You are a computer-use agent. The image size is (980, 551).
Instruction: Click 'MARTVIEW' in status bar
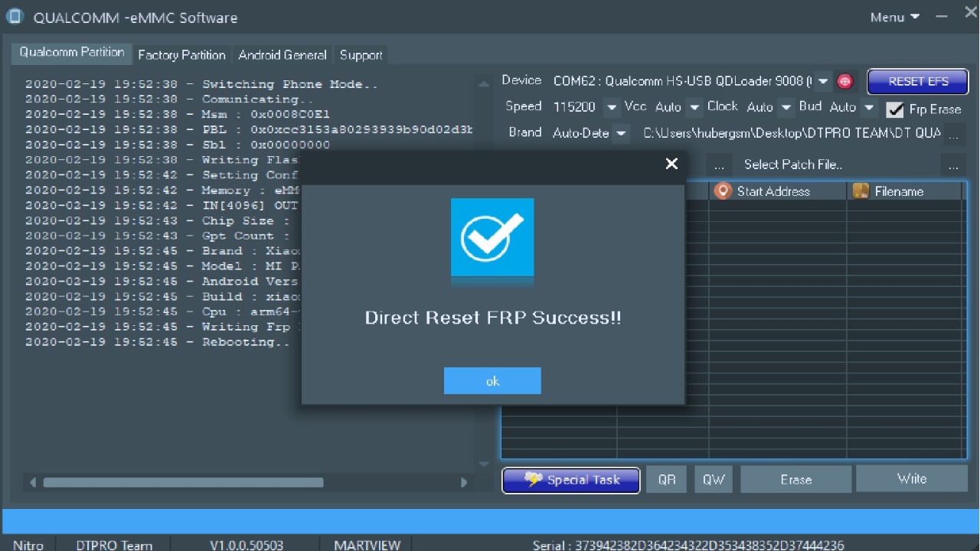tap(367, 545)
